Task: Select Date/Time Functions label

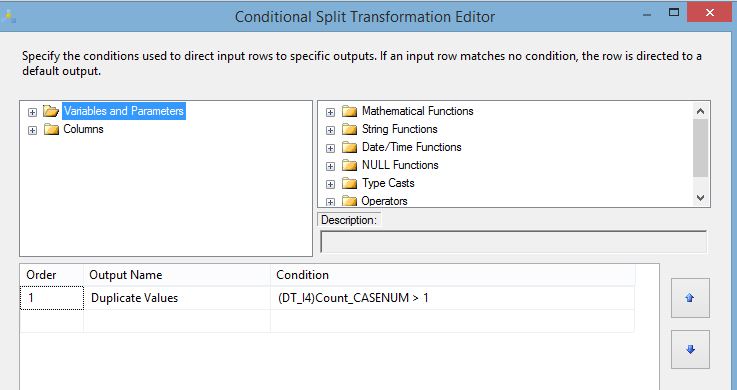Action: pos(412,147)
